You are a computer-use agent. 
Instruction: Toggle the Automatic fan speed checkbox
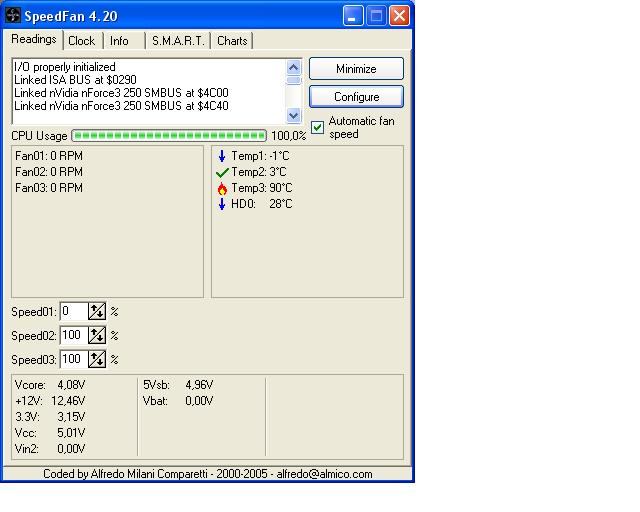[x=318, y=127]
